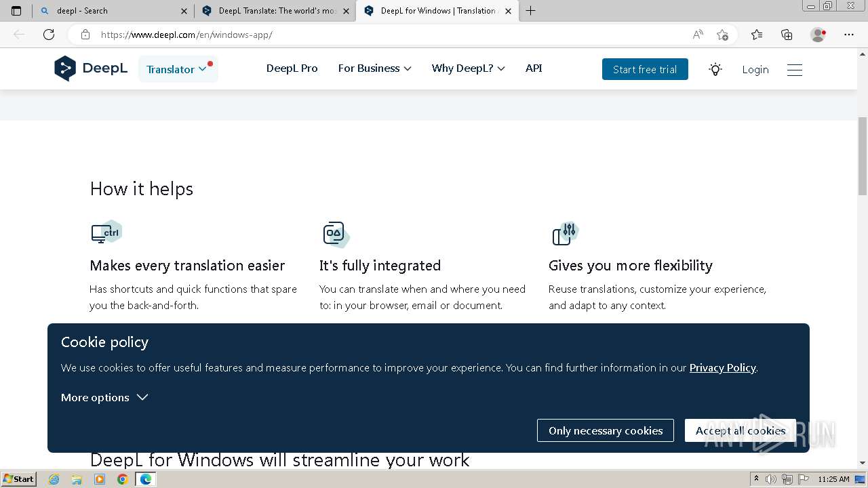868x488 pixels.
Task: Switch to the DeepL Translate tab
Action: coord(275,11)
